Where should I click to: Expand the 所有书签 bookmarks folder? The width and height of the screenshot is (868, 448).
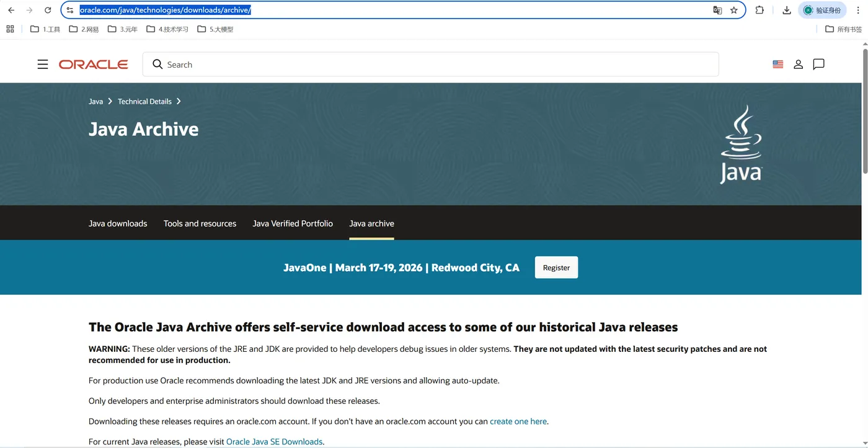pyautogui.click(x=843, y=29)
